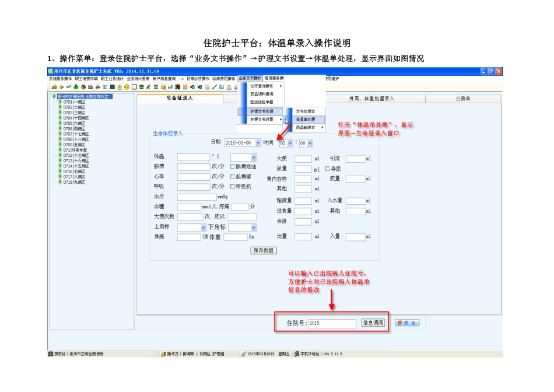Tick the 脉搏短绌 checkbox

click(233, 166)
